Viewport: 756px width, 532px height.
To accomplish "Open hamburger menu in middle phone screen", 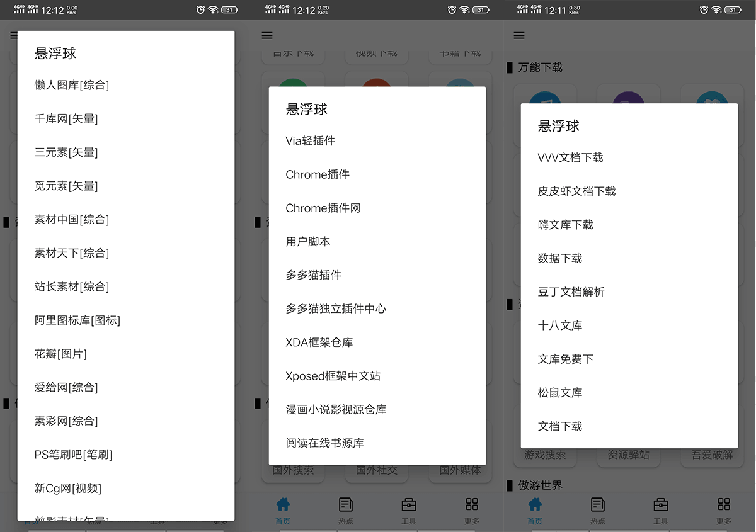I will 267,36.
